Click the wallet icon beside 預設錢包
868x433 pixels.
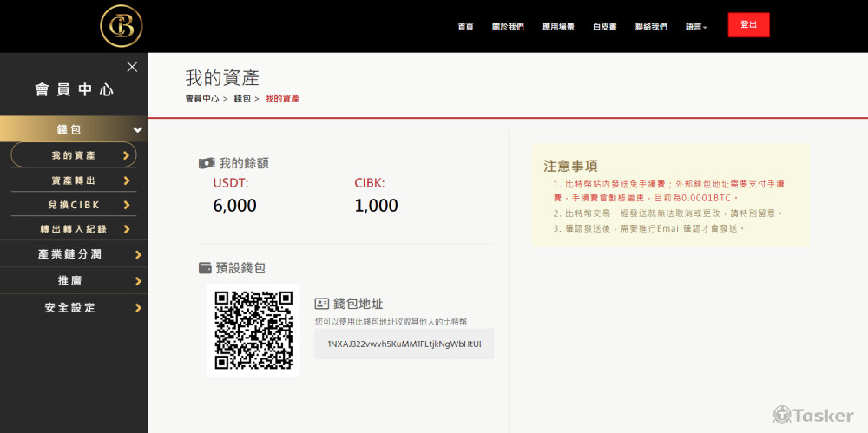[x=206, y=268]
